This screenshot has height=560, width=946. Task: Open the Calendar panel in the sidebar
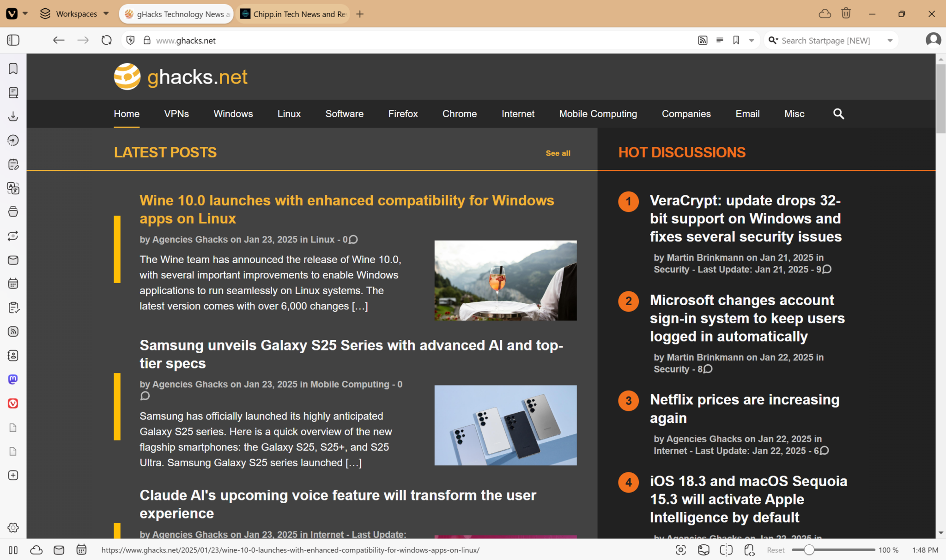pyautogui.click(x=12, y=283)
